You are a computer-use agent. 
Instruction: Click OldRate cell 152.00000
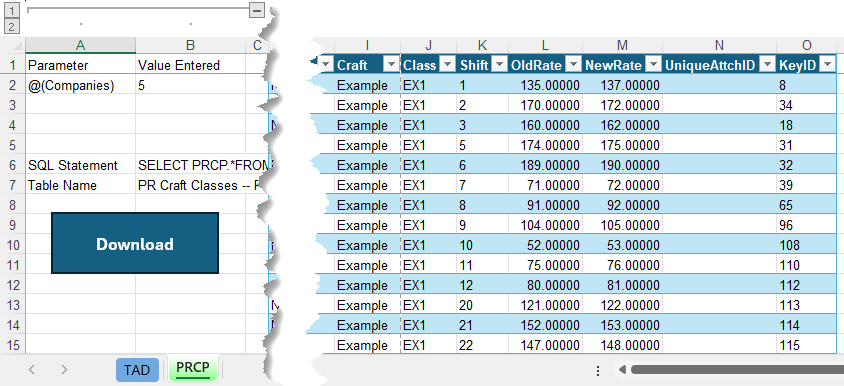pos(545,325)
